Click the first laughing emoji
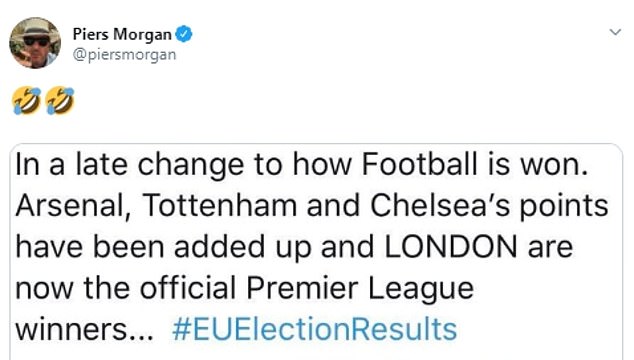The width and height of the screenshot is (634, 360). [27, 101]
